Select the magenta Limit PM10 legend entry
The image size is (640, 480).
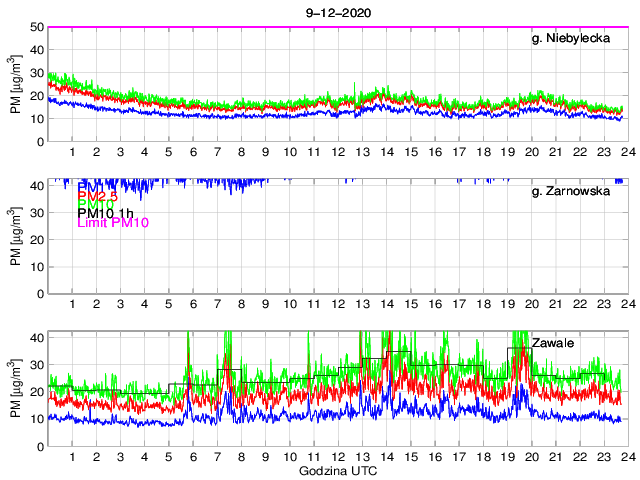(x=113, y=223)
